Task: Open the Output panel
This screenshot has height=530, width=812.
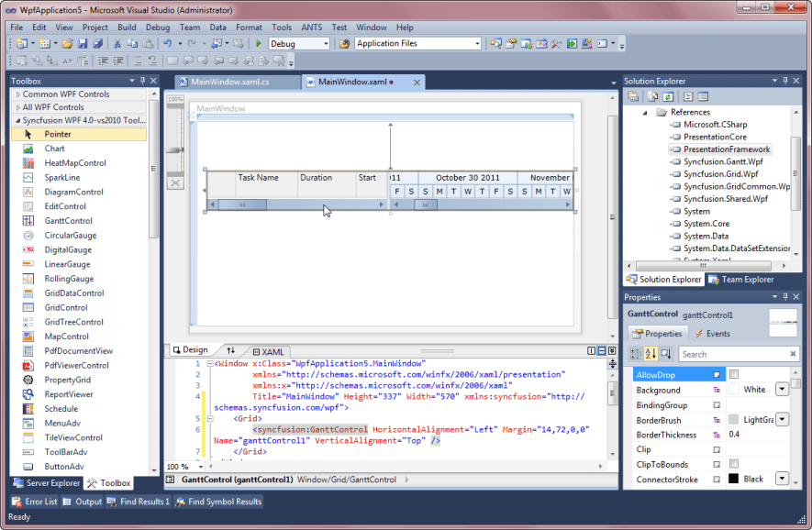Action: pos(83,502)
